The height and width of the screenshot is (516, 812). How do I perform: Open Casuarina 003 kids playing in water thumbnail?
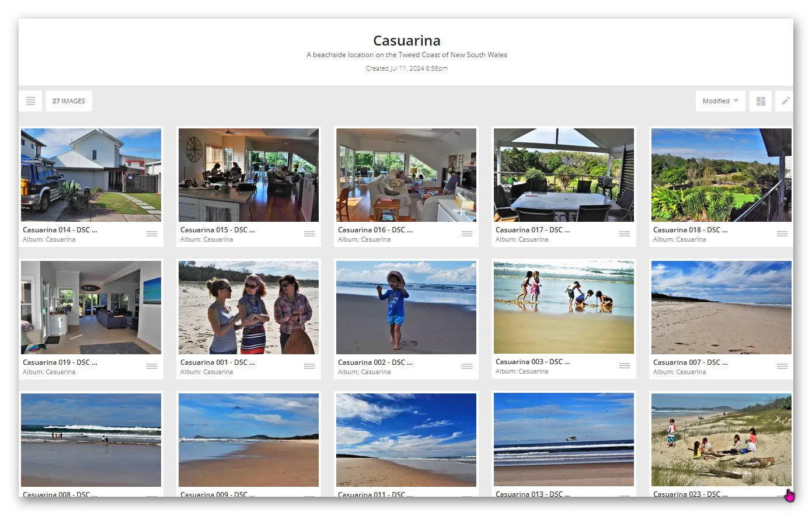(x=564, y=307)
